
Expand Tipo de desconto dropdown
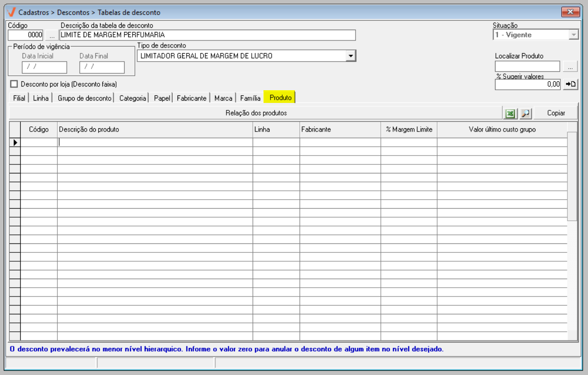pos(350,56)
